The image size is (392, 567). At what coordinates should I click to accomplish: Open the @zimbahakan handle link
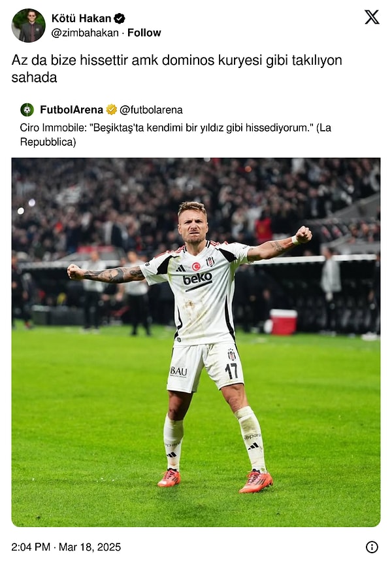(x=85, y=33)
